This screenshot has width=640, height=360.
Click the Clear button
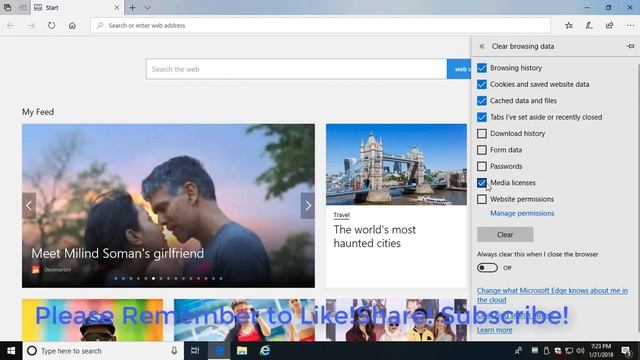pos(505,235)
